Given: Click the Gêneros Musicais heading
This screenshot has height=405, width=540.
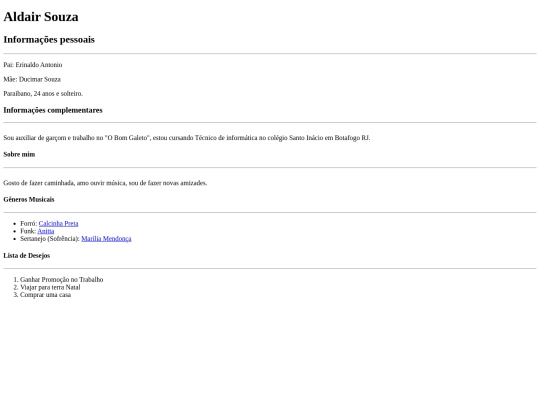Looking at the screenshot, I should click(29, 199).
